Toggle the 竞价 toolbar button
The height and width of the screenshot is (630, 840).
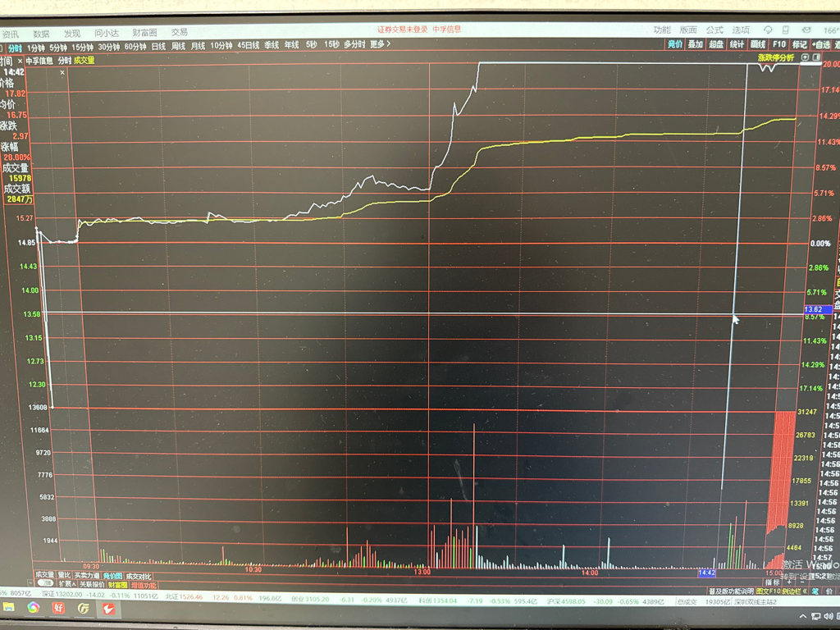[675, 44]
